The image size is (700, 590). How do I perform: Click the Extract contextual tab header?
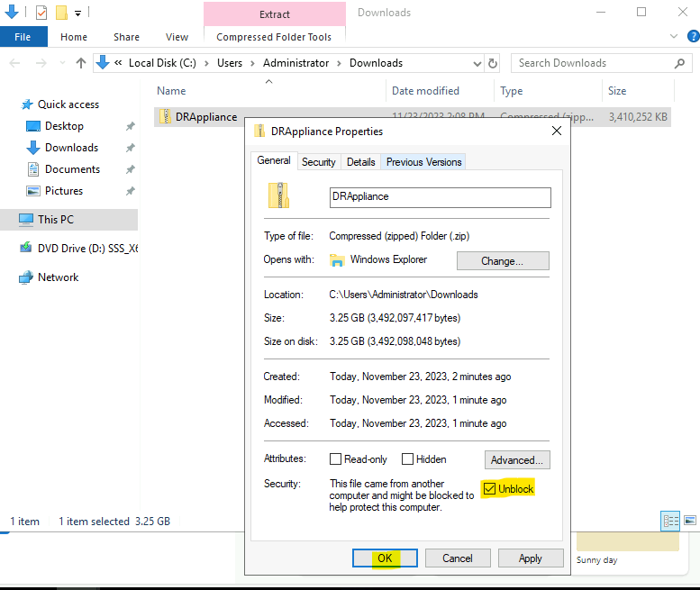tap(275, 14)
